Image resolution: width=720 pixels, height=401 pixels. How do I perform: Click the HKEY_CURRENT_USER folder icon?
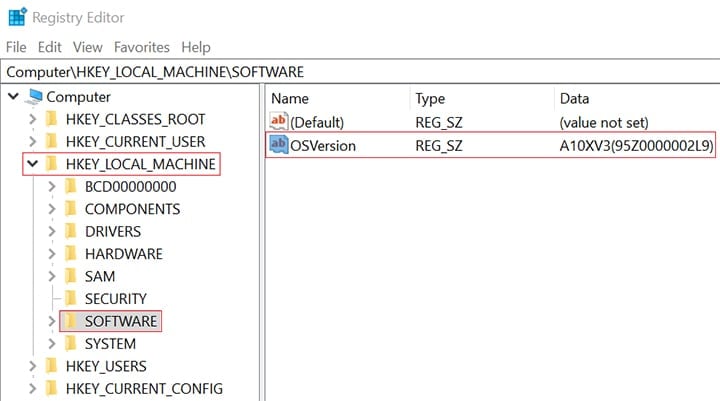coord(51,141)
